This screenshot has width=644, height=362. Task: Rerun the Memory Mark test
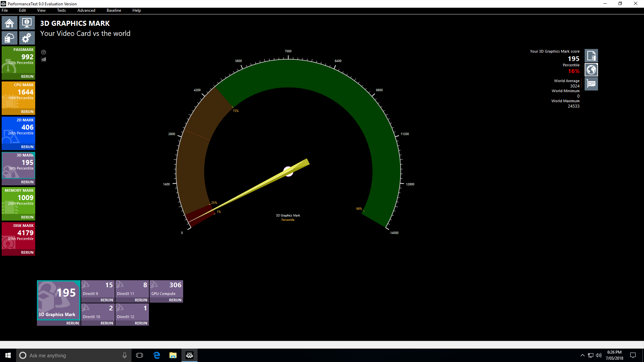click(x=27, y=217)
